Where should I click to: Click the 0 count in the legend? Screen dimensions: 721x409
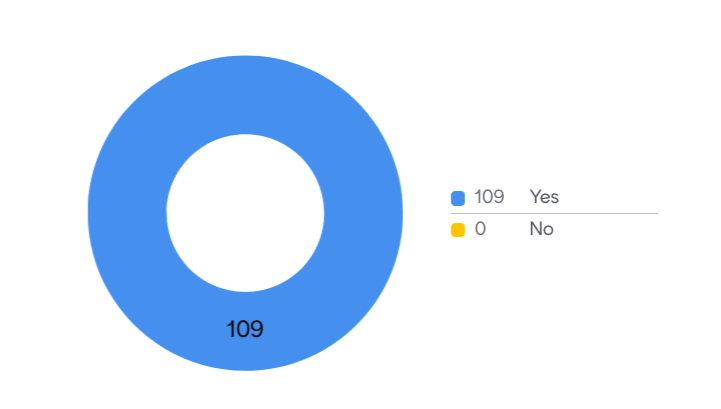[480, 229]
